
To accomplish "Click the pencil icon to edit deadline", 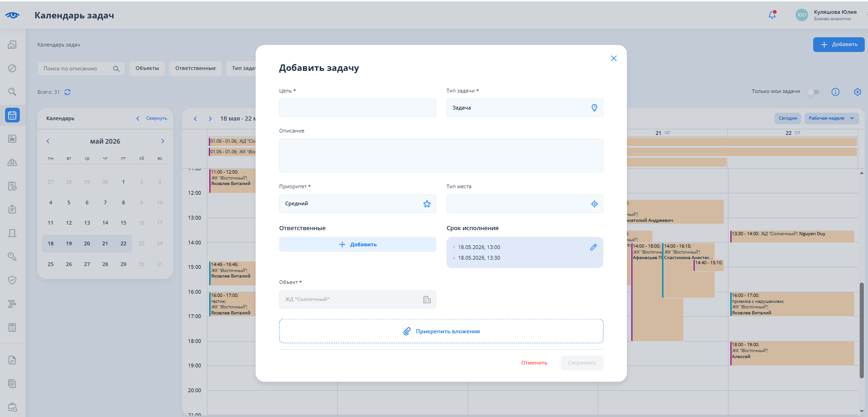I will pos(593,247).
